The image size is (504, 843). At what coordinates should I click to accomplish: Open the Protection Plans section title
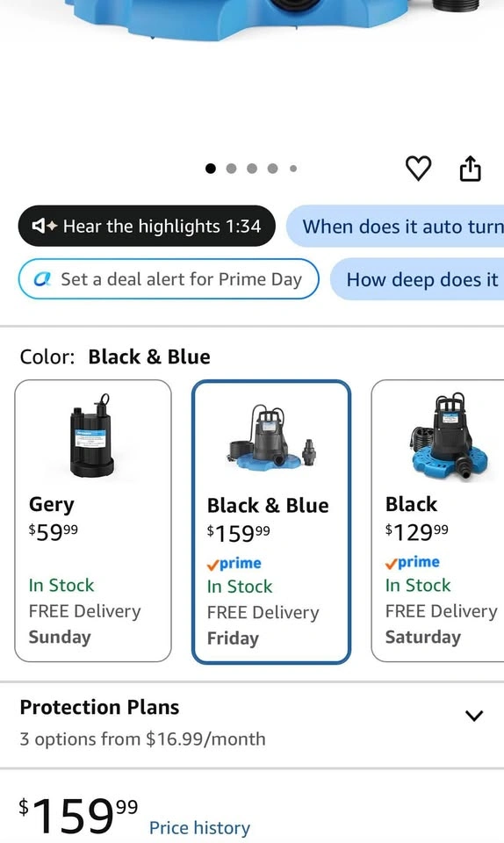click(99, 707)
